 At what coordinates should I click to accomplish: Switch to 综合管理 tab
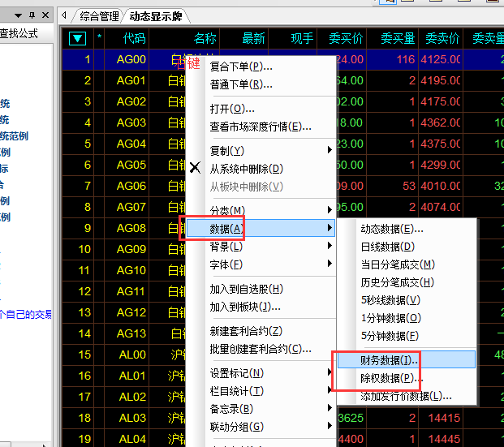[x=98, y=16]
